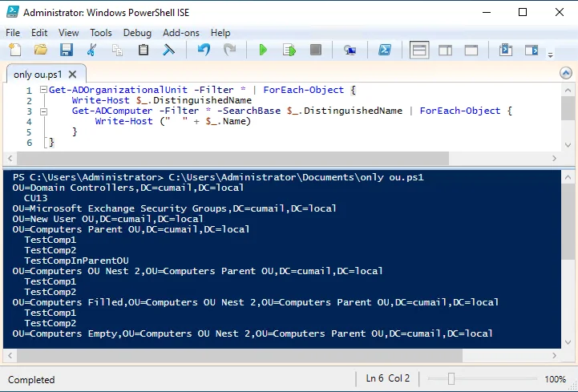The width and height of the screenshot is (578, 392).
Task: Click script pane scroll left arrow
Action: (x=10, y=158)
